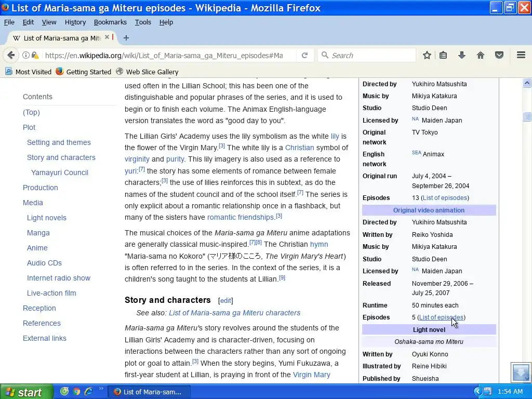Click the URL address field

(x=164, y=55)
